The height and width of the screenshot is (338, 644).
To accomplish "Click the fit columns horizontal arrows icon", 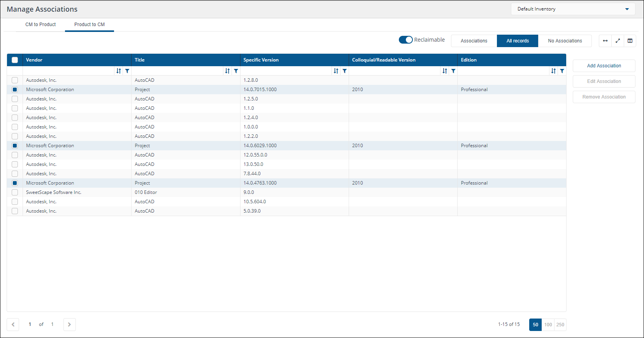I will pyautogui.click(x=605, y=41).
